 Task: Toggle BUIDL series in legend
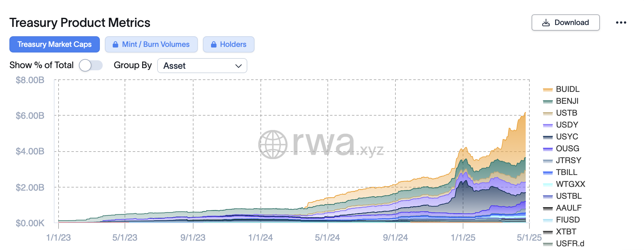(567, 89)
